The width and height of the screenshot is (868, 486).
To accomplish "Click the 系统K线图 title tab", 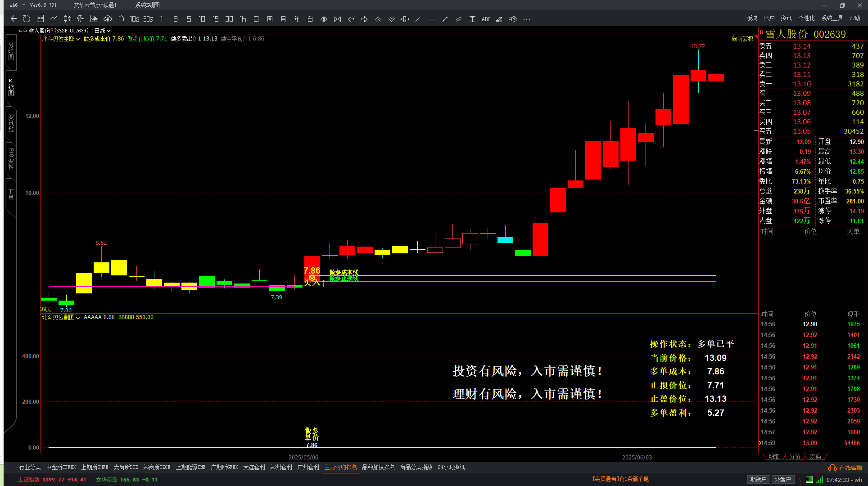I will 148,5.
